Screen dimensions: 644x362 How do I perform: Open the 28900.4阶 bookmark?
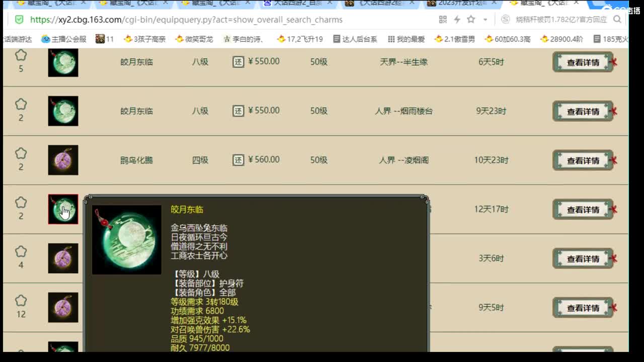pos(561,39)
